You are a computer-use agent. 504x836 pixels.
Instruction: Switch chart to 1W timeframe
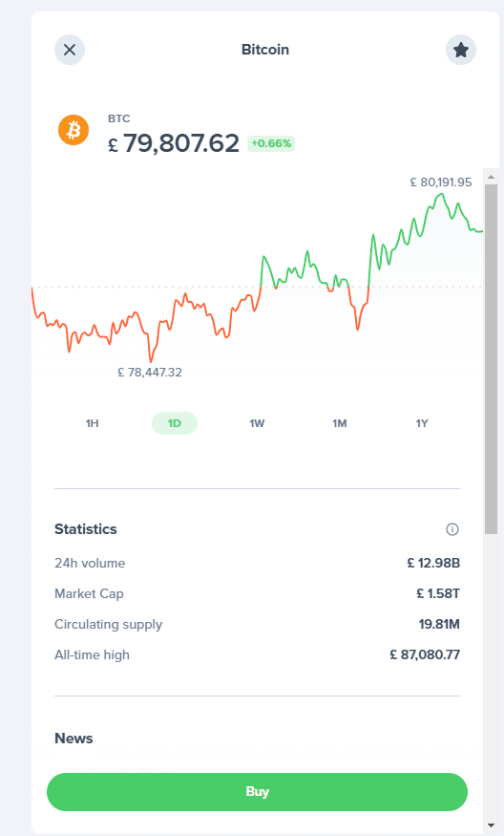[258, 423]
